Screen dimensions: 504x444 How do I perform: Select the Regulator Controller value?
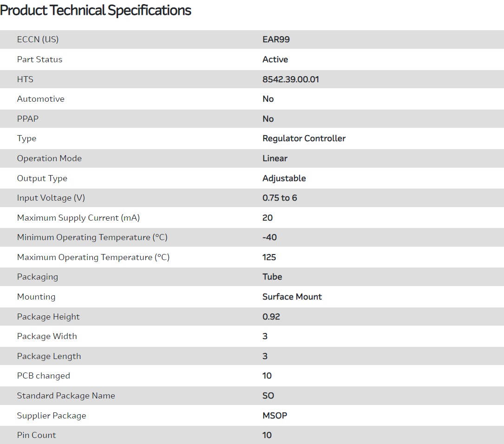(x=304, y=138)
